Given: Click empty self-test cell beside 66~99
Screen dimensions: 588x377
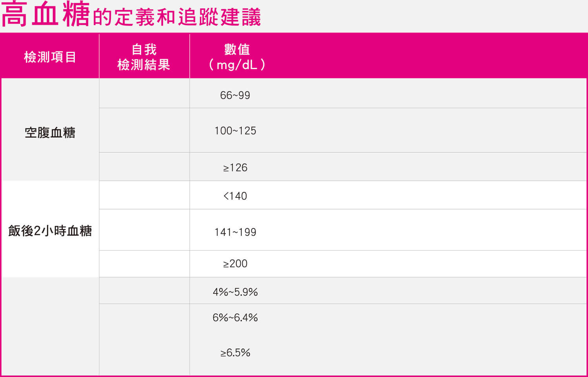Looking at the screenshot, I should click(x=144, y=93).
